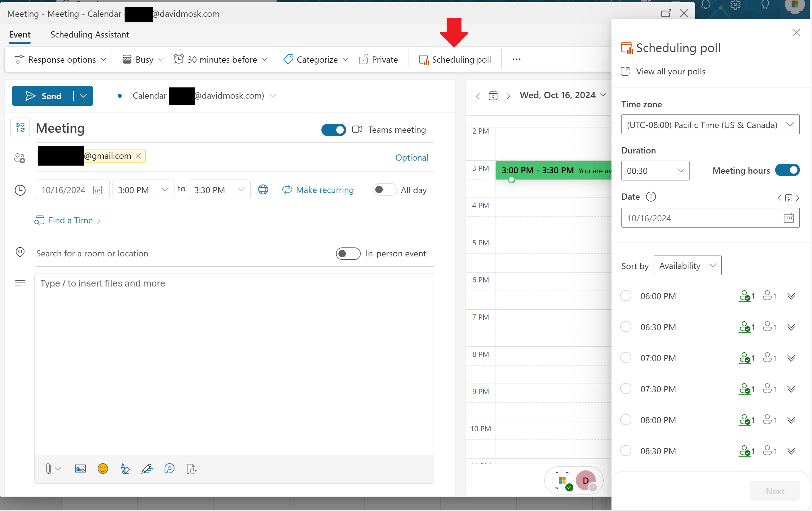Screen dimensions: 812x511
Task: Click the draw pen icon
Action: [147, 469]
